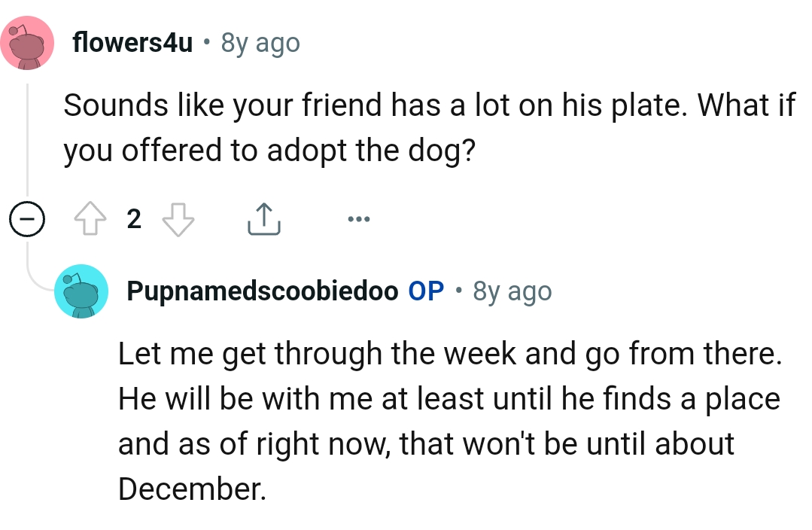Click the vote count showing 2

coord(134,219)
